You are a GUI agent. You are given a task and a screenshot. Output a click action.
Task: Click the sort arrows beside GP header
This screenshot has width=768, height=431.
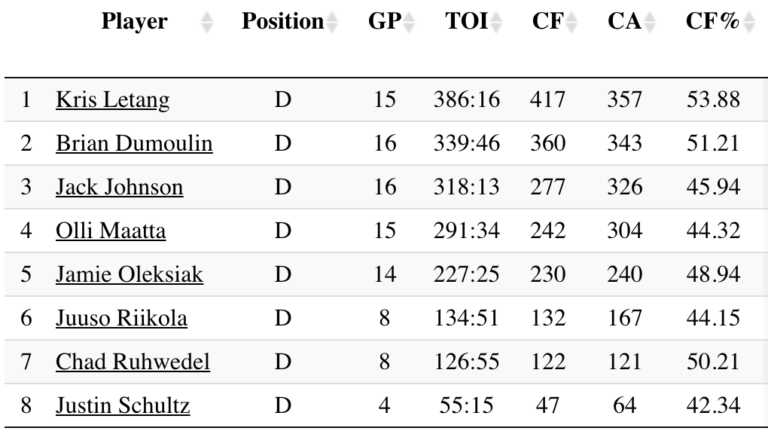tap(408, 22)
